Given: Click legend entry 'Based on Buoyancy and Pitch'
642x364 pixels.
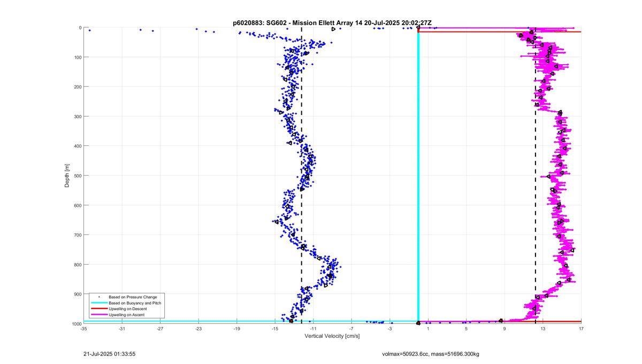Looking at the screenshot, I should [134, 303].
